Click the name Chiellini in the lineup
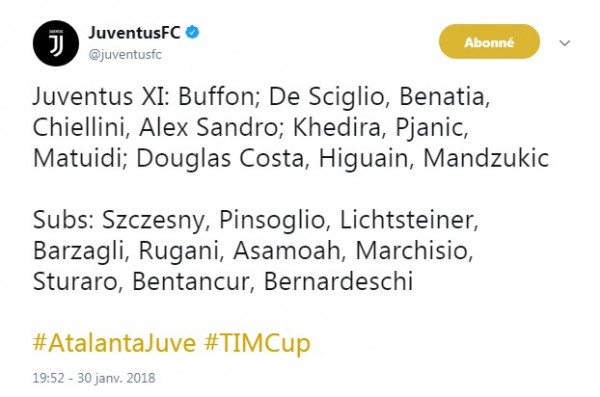Viewport: 600px width, 397px height. pos(80,127)
